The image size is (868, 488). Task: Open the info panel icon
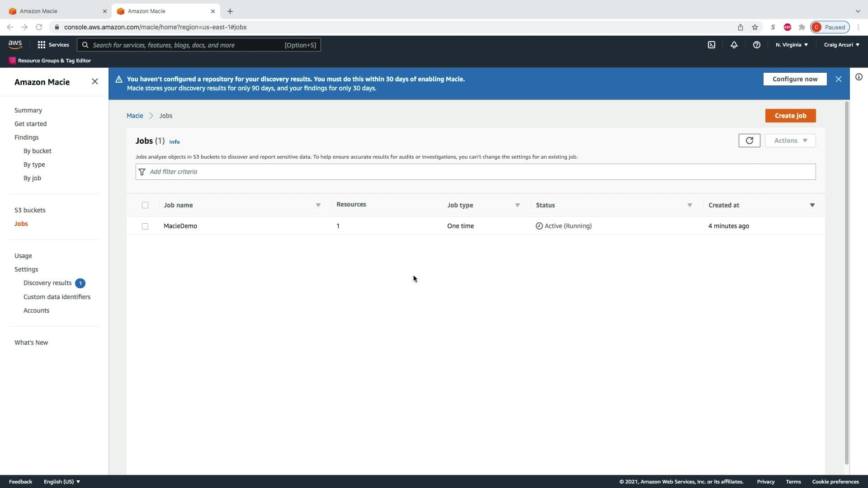pyautogui.click(x=859, y=77)
